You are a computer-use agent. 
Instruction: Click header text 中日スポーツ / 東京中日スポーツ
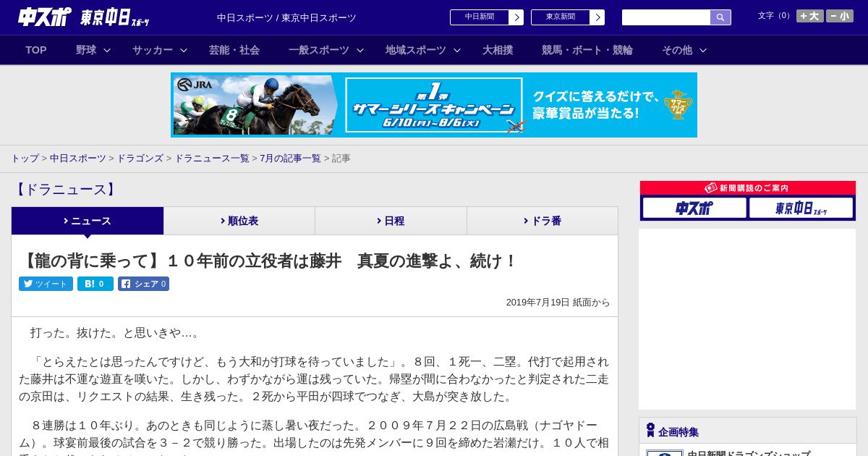pos(286,17)
